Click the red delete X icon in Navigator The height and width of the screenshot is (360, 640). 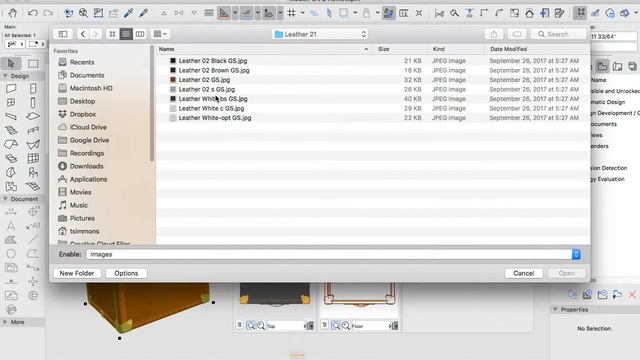click(632, 294)
